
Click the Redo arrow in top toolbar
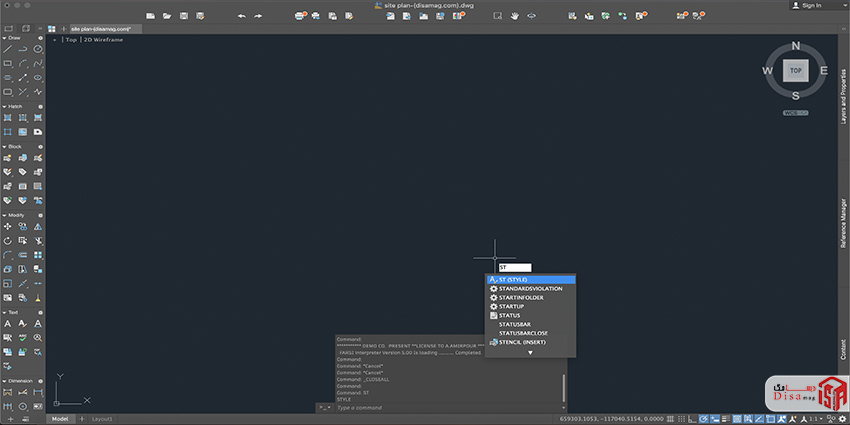click(258, 16)
